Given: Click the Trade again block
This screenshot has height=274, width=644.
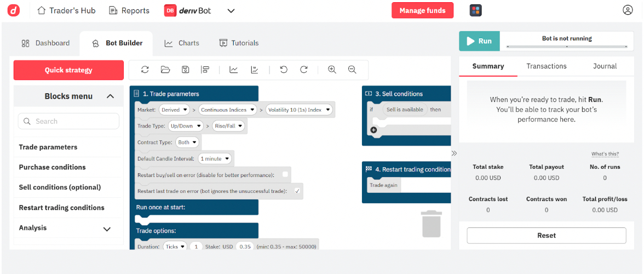Looking at the screenshot, I should (x=383, y=185).
